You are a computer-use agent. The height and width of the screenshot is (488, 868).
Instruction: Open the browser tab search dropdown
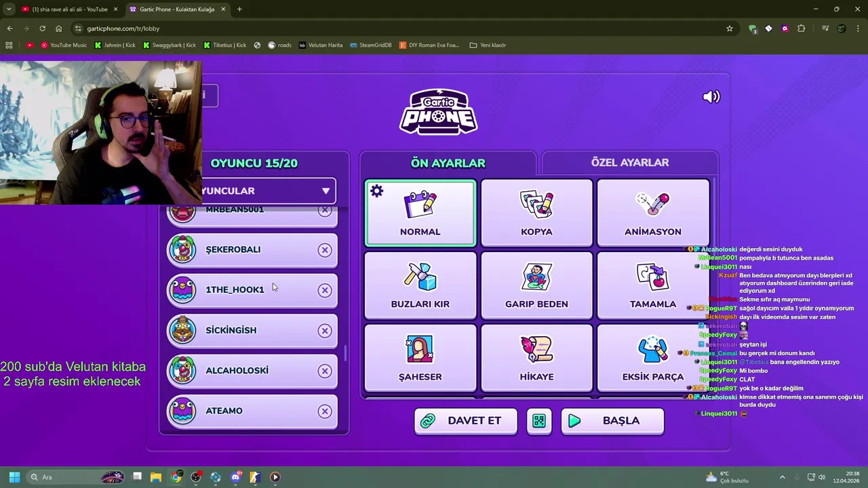(x=9, y=9)
